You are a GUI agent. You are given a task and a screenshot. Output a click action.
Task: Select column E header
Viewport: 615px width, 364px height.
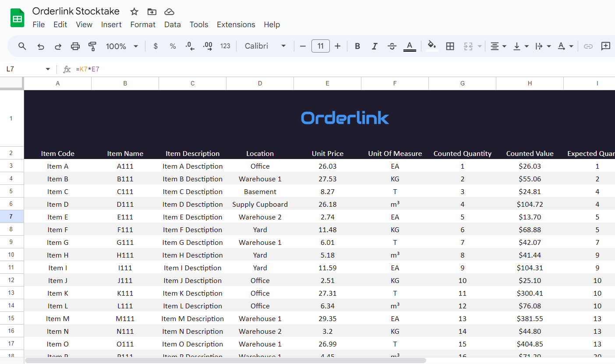[x=328, y=83]
